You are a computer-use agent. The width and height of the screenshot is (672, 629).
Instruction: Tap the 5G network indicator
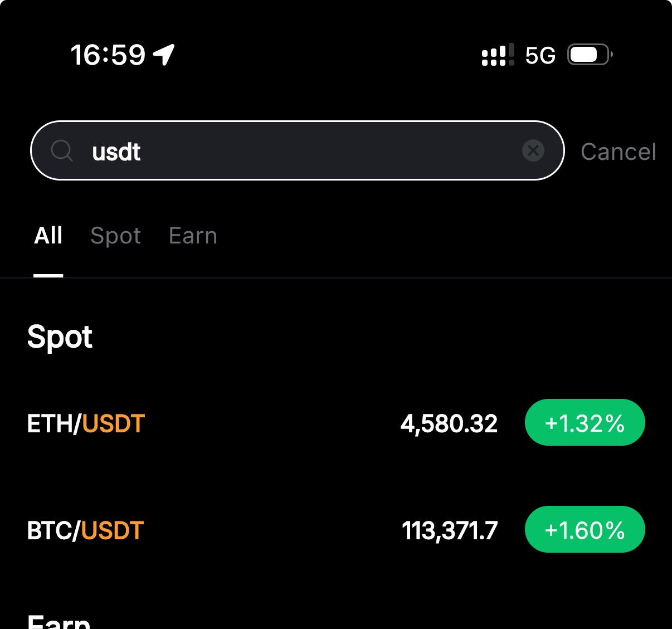pos(538,54)
